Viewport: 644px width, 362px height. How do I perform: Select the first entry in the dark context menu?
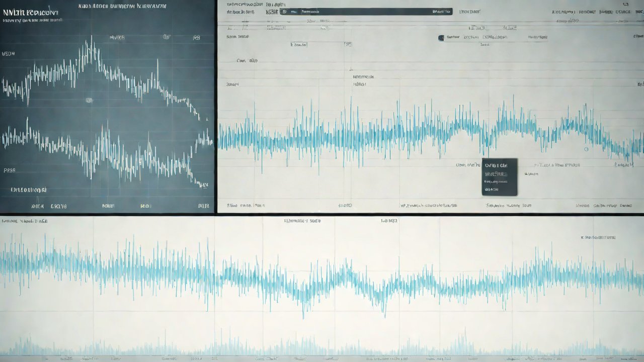(499, 166)
